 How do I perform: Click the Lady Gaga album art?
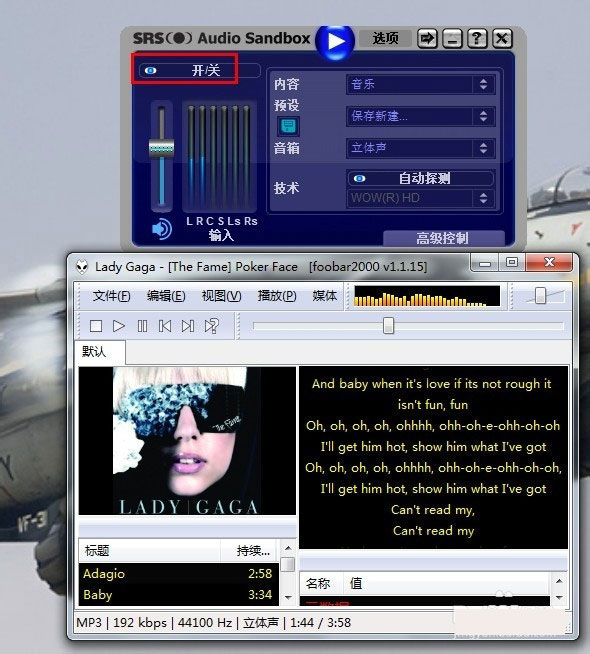coord(187,440)
